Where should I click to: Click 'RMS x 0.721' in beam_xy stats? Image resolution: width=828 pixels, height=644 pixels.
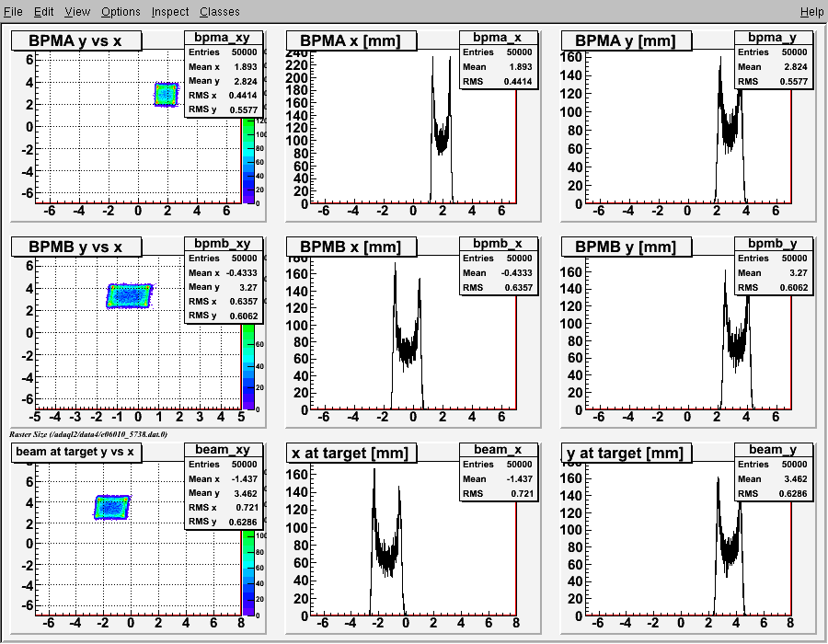tap(223, 507)
